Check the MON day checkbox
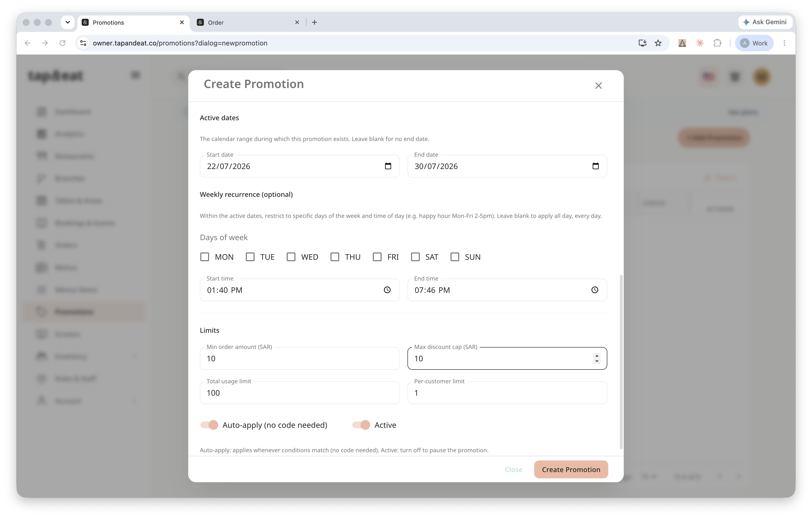The image size is (812, 518). pos(205,257)
